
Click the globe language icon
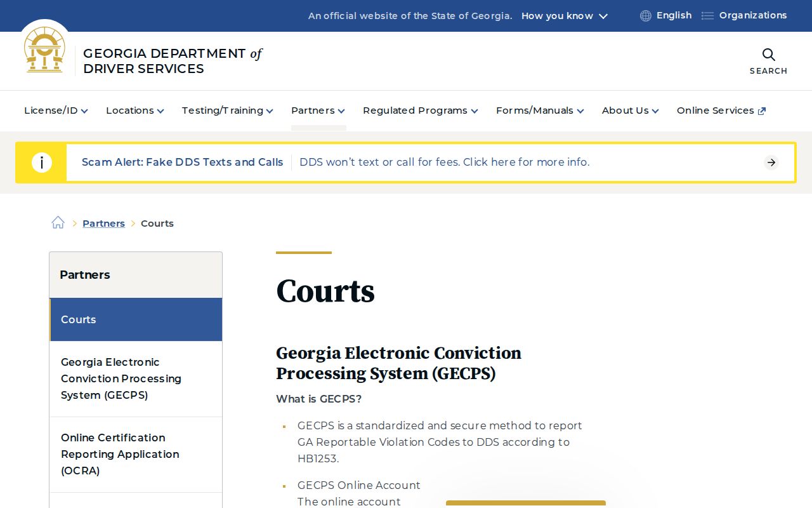[x=646, y=16]
